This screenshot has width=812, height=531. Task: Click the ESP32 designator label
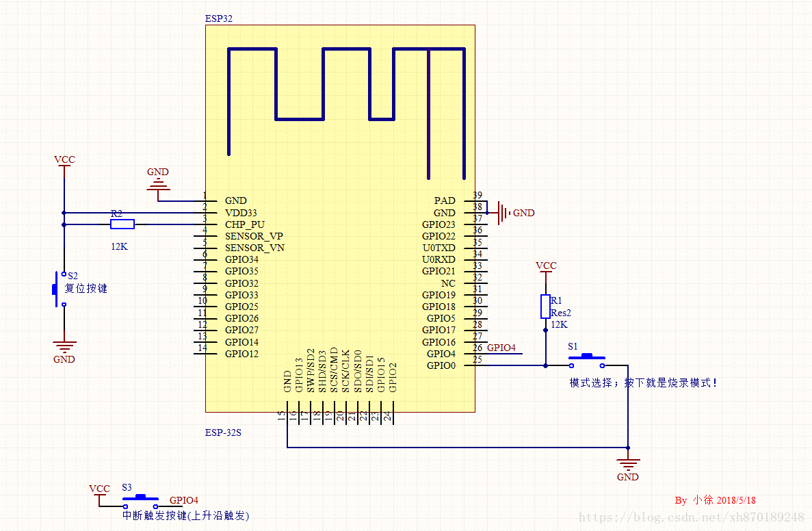point(218,18)
